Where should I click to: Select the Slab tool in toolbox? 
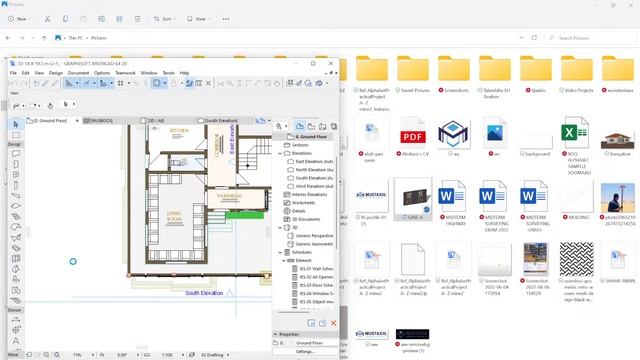coord(16,206)
